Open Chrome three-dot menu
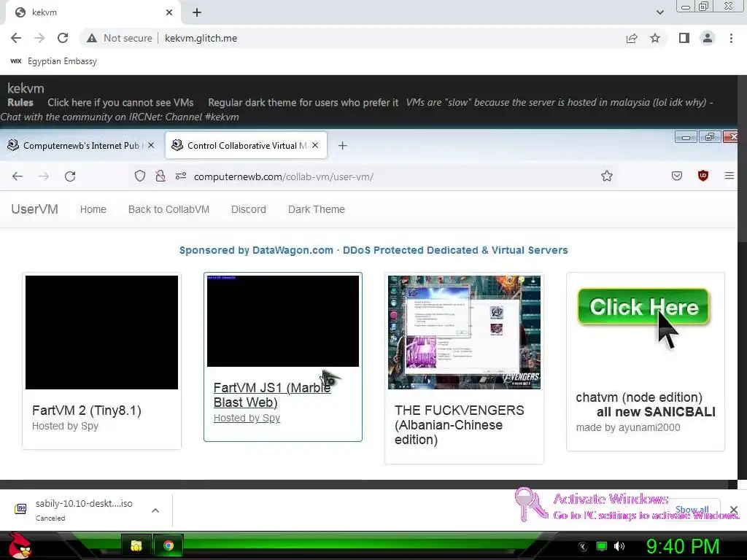Image resolution: width=747 pixels, height=560 pixels. (731, 38)
